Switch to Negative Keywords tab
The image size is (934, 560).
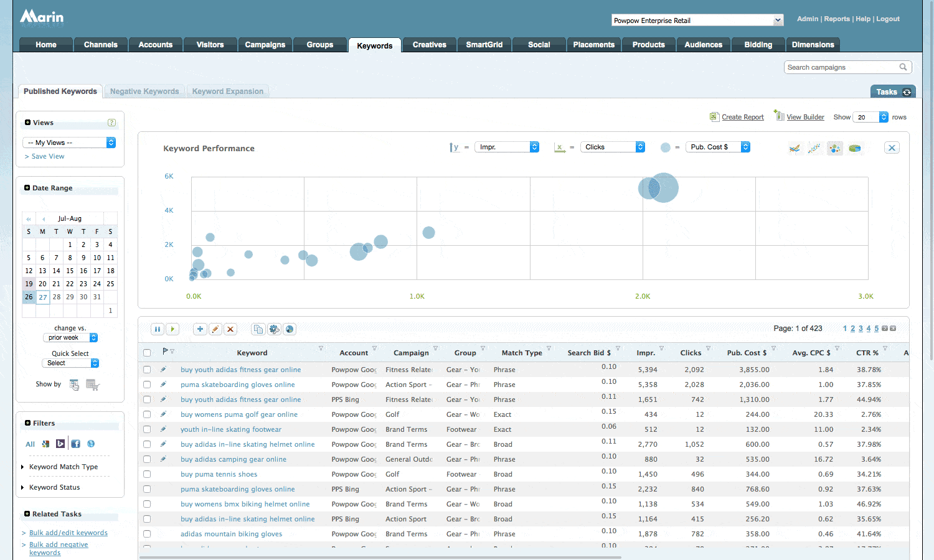coord(144,91)
